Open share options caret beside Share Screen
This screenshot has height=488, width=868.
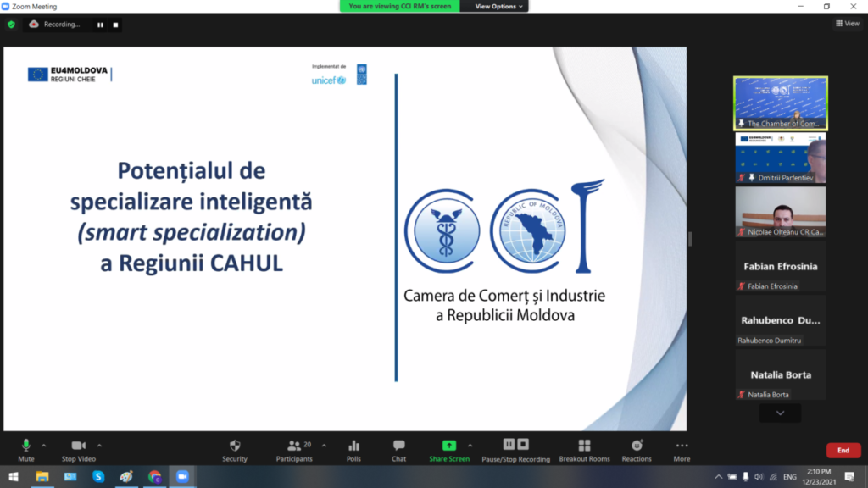[470, 446]
